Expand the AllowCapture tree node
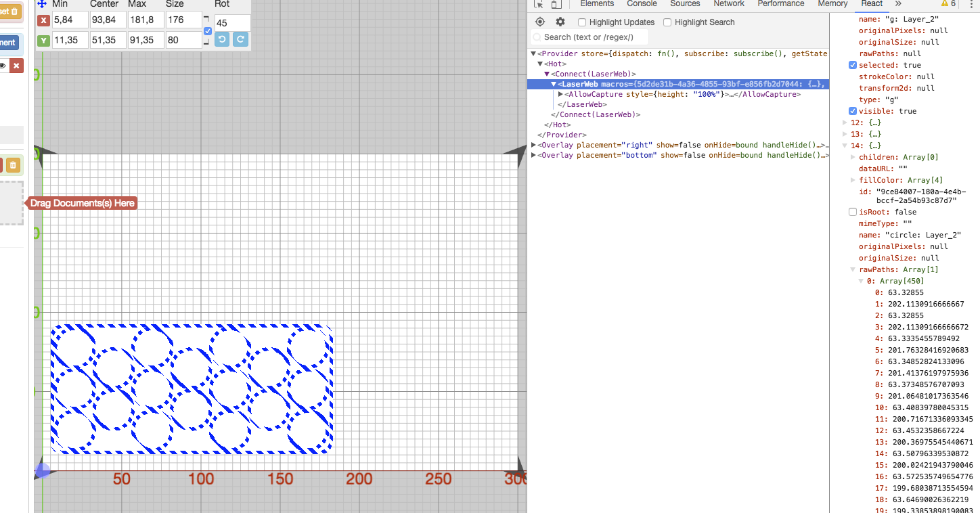Screen dimensions: 980x513 pyautogui.click(x=560, y=94)
